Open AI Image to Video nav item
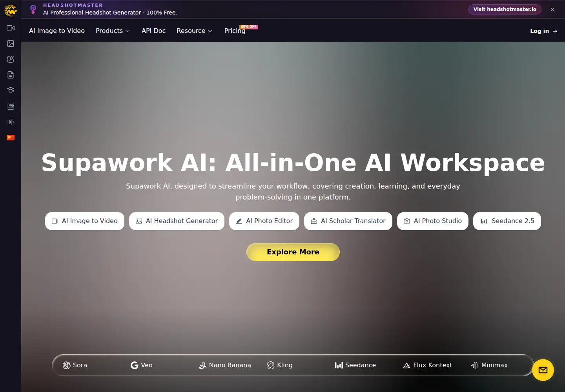 click(x=57, y=31)
